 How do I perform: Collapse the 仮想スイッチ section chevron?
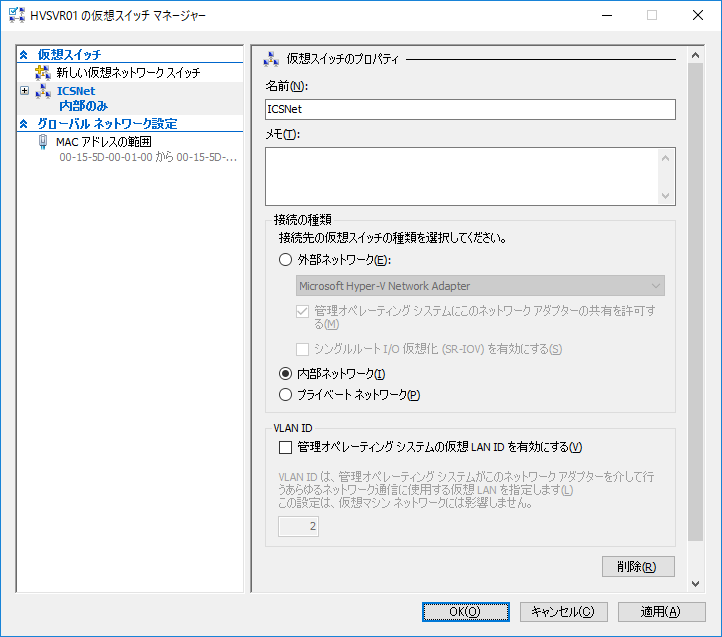point(24,55)
